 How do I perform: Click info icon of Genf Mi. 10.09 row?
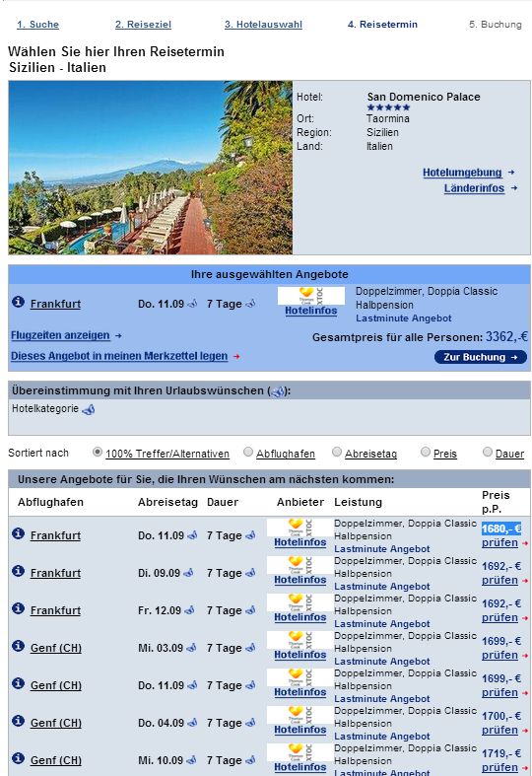pyautogui.click(x=19, y=758)
